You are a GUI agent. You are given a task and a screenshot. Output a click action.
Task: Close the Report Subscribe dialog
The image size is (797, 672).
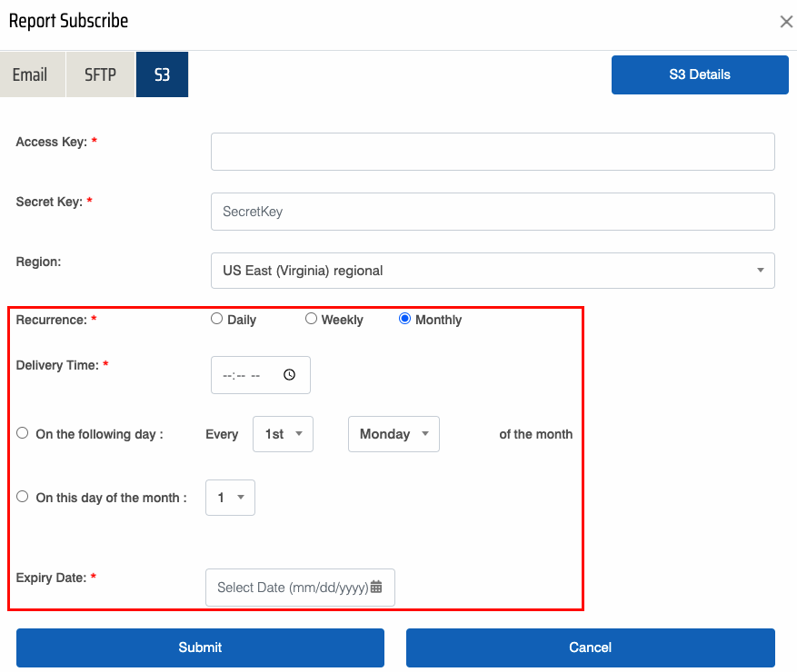coord(786,22)
